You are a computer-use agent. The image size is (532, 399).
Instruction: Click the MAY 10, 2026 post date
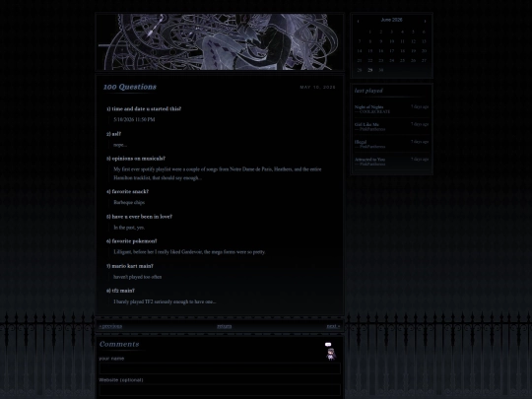pos(317,88)
